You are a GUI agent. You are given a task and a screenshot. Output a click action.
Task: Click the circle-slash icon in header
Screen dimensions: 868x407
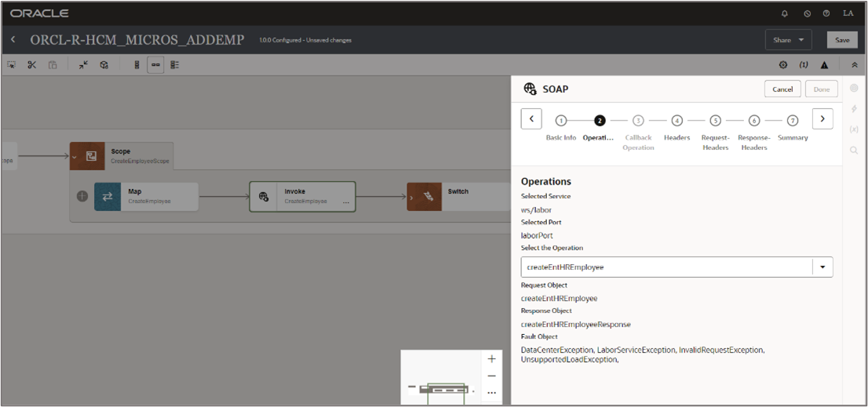click(x=807, y=13)
